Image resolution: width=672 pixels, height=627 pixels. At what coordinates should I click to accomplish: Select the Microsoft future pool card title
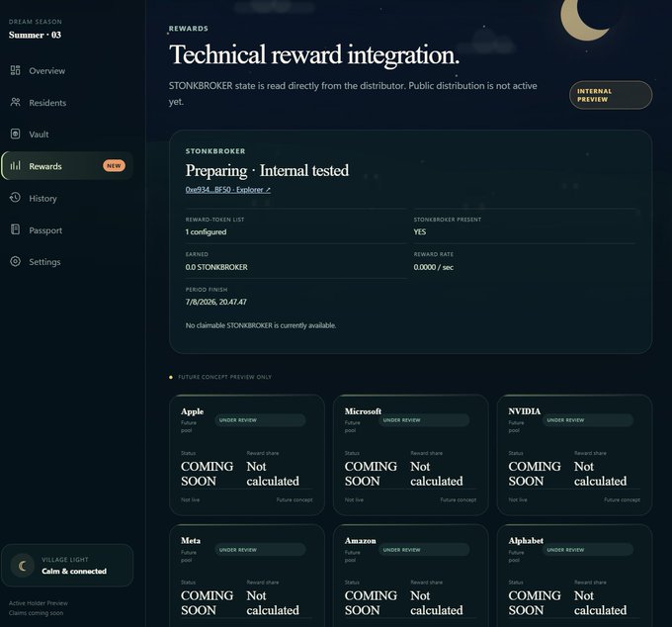(x=363, y=411)
